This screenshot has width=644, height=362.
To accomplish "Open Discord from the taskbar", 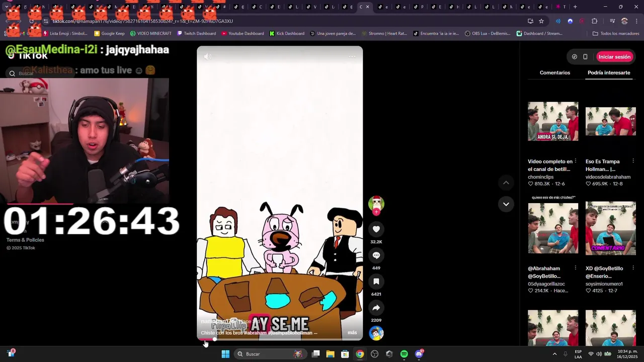I will [x=419, y=354].
